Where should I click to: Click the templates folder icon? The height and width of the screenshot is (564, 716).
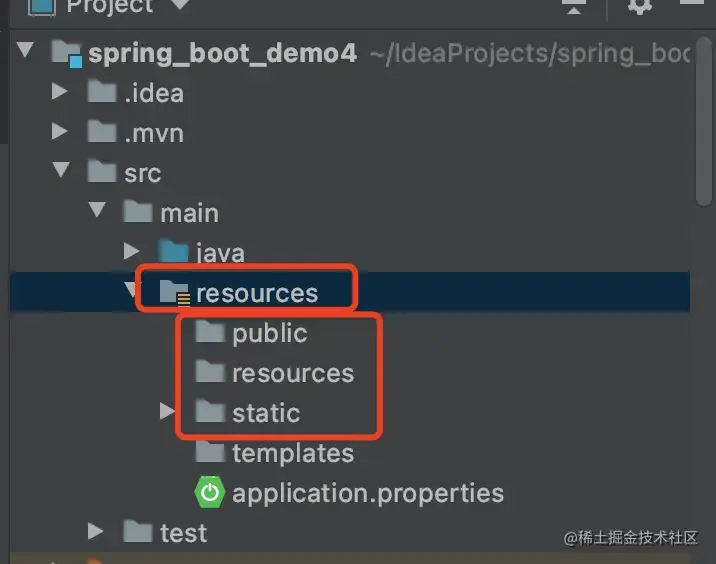pyautogui.click(x=210, y=451)
